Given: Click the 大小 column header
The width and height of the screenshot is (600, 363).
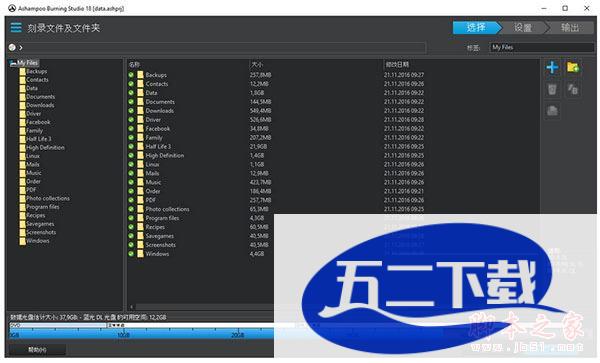Looking at the screenshot, I should click(256, 64).
